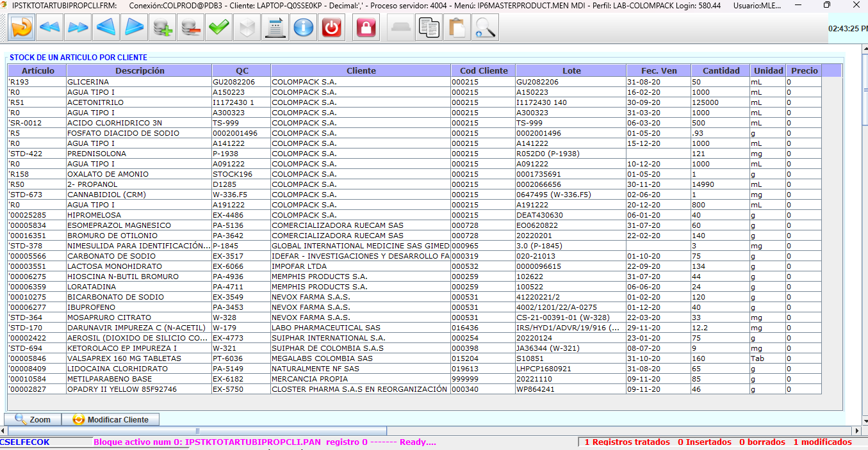Select the OXALATO DE AMONIO cell
The width and height of the screenshot is (868, 450).
click(140, 174)
